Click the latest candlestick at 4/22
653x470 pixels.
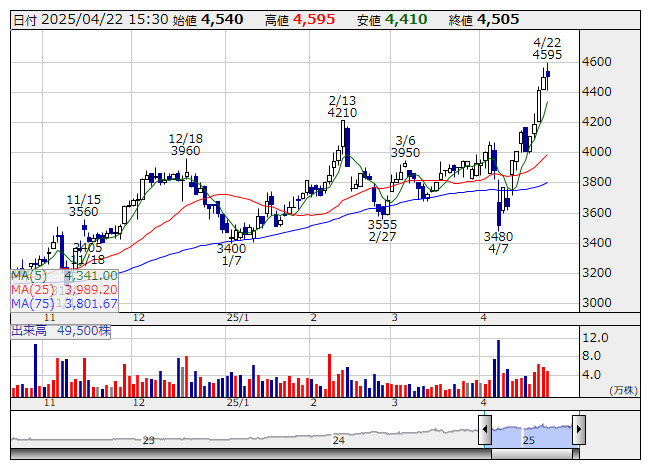[x=548, y=76]
